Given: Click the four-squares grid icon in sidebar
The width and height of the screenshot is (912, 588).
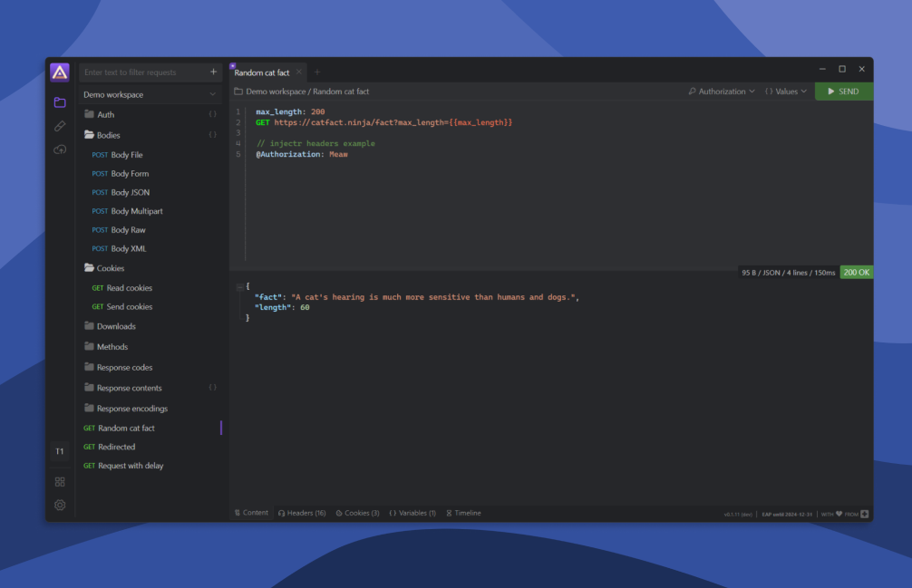Looking at the screenshot, I should pyautogui.click(x=60, y=482).
